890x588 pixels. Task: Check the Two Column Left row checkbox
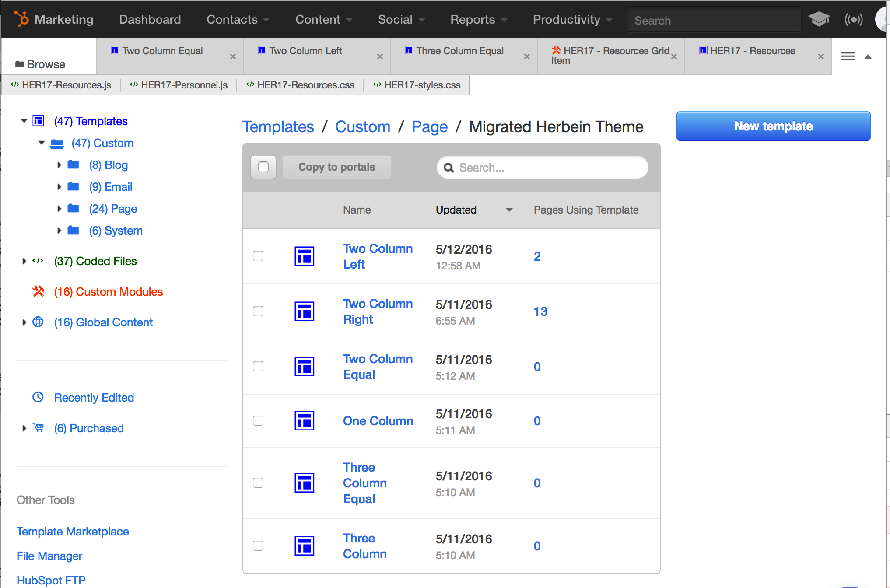pyautogui.click(x=258, y=256)
